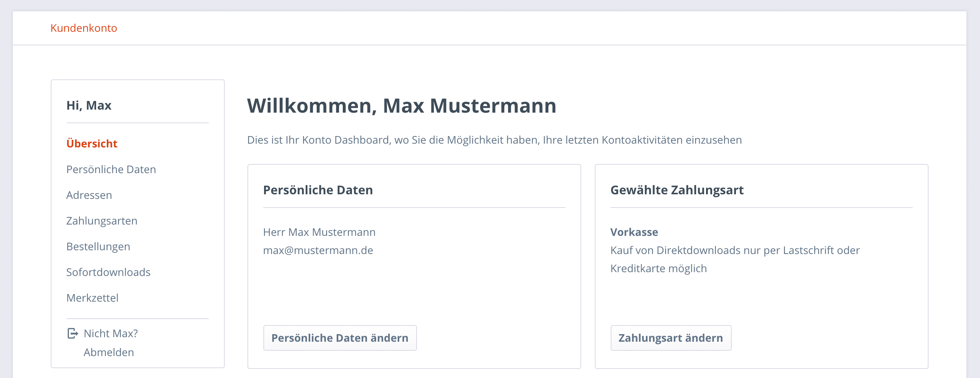Open Merkzettel in the sidebar
The width and height of the screenshot is (980, 378).
point(92,298)
